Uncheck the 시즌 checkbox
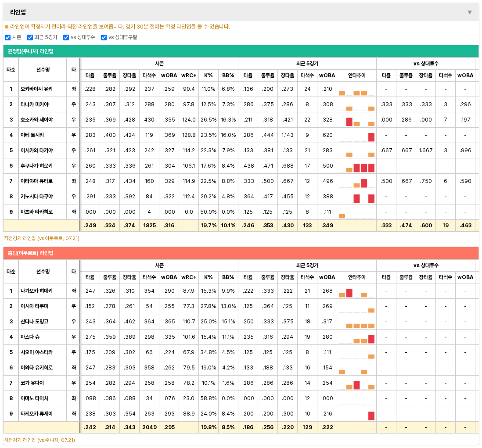Viewport: 482px width, 448px height. pos(8,37)
